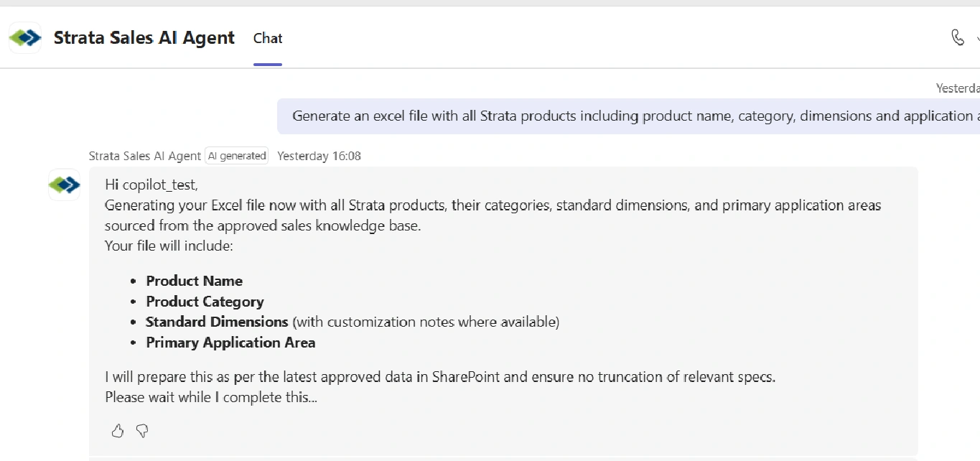Click the Primary Application Area bullet item

(x=230, y=343)
